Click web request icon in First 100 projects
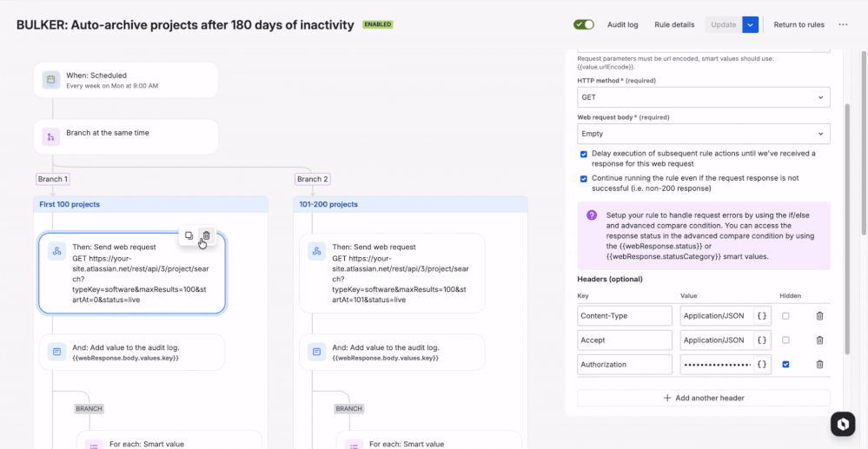 coord(57,251)
